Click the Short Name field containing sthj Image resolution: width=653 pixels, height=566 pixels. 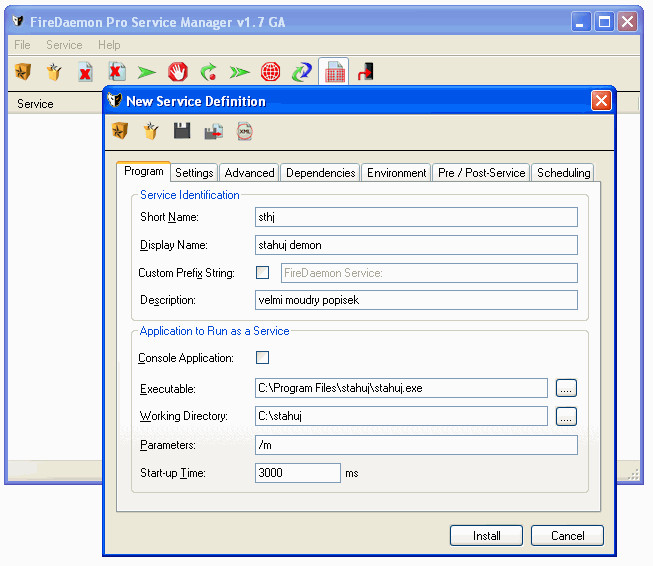tap(416, 217)
